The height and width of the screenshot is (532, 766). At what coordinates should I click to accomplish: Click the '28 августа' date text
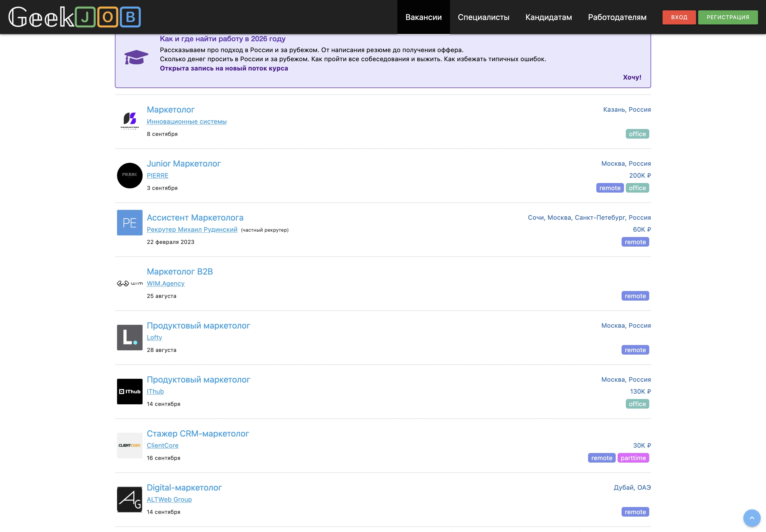tap(161, 350)
